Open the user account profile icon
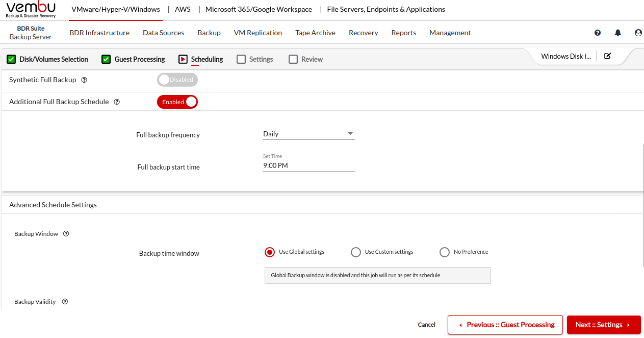This screenshot has width=644, height=338. point(638,33)
